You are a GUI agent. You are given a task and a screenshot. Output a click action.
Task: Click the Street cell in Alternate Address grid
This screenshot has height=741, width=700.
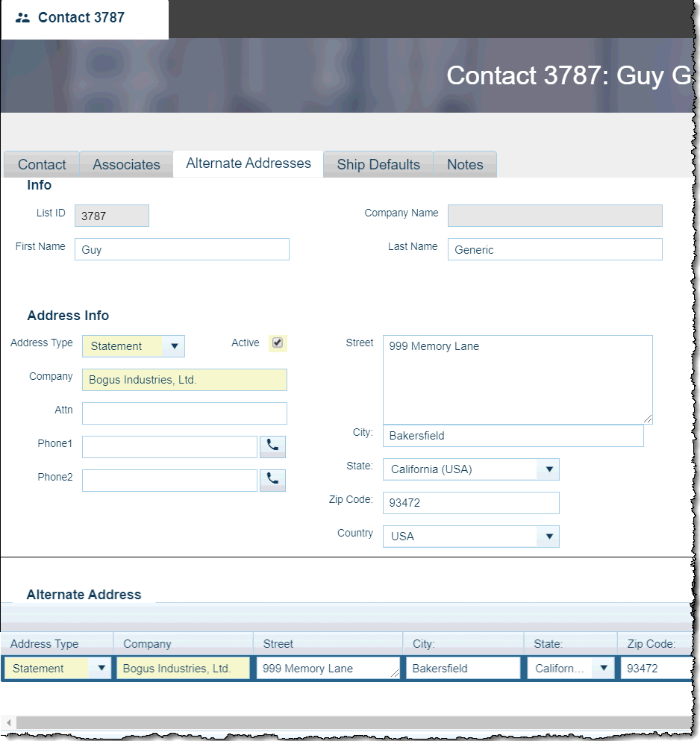point(328,668)
